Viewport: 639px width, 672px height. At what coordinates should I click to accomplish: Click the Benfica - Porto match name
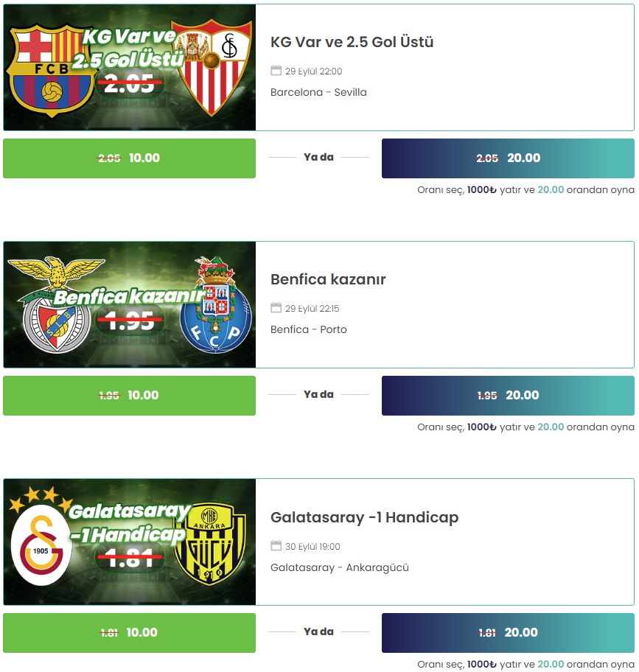click(x=309, y=329)
